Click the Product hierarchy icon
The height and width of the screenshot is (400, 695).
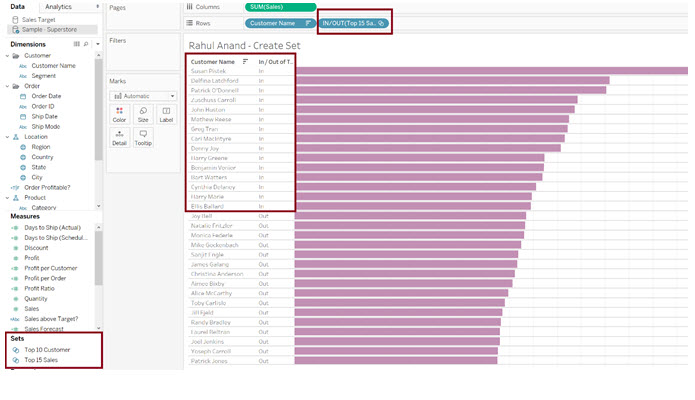(16, 198)
